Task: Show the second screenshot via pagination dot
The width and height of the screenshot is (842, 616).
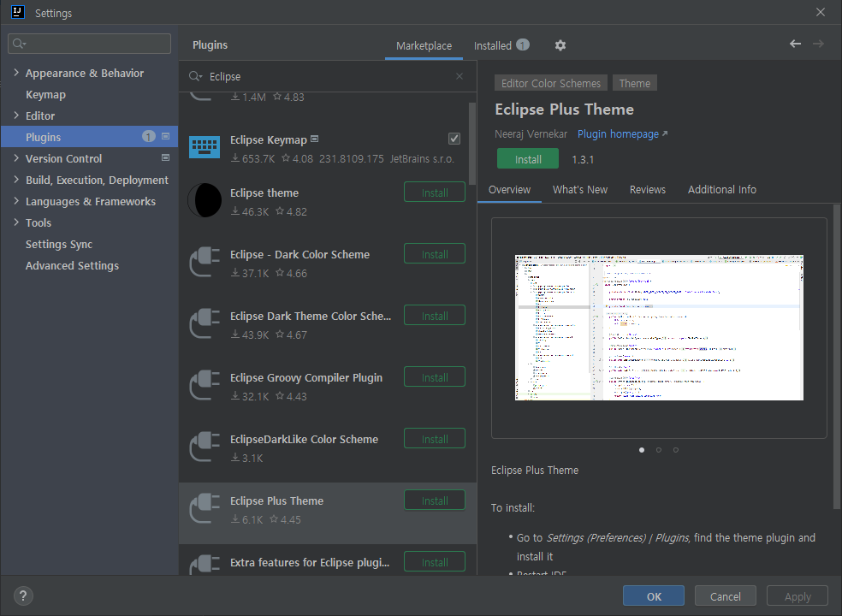Action: pyautogui.click(x=659, y=450)
